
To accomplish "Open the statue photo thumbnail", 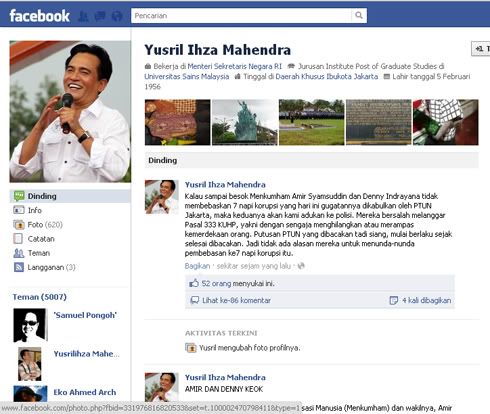I will coord(245,122).
